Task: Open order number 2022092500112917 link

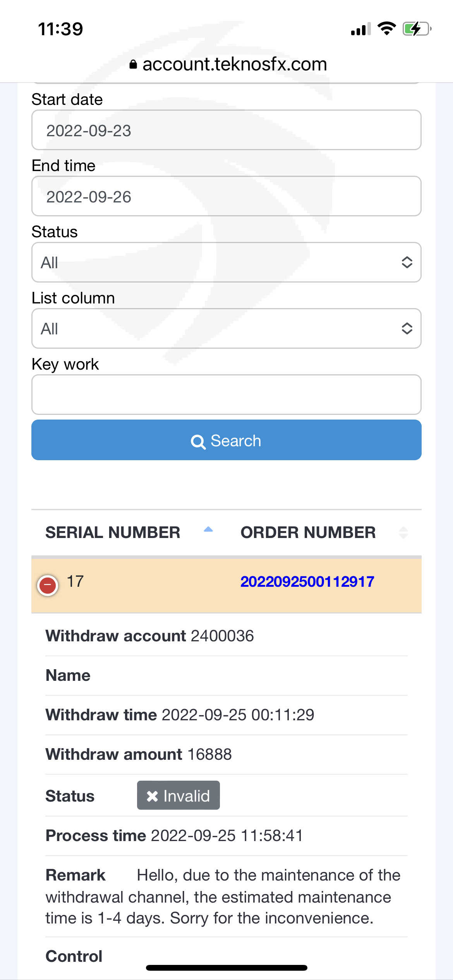Action: pos(307,582)
